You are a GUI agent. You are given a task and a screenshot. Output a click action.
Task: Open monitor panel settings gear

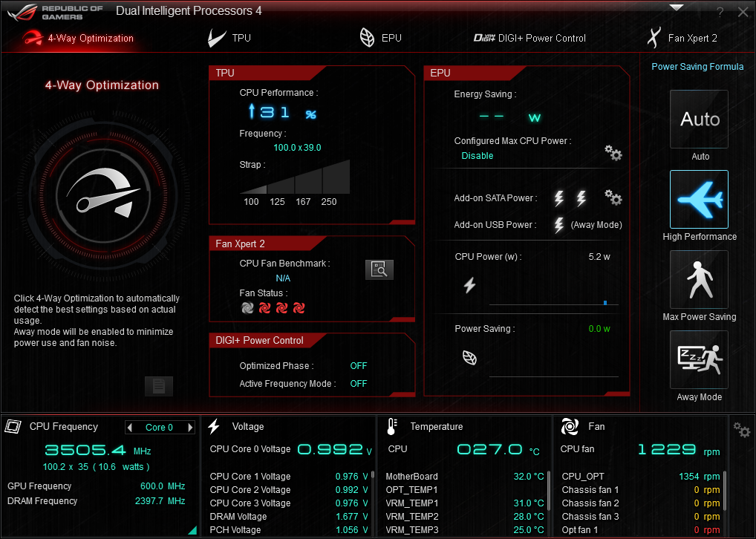pos(742,430)
